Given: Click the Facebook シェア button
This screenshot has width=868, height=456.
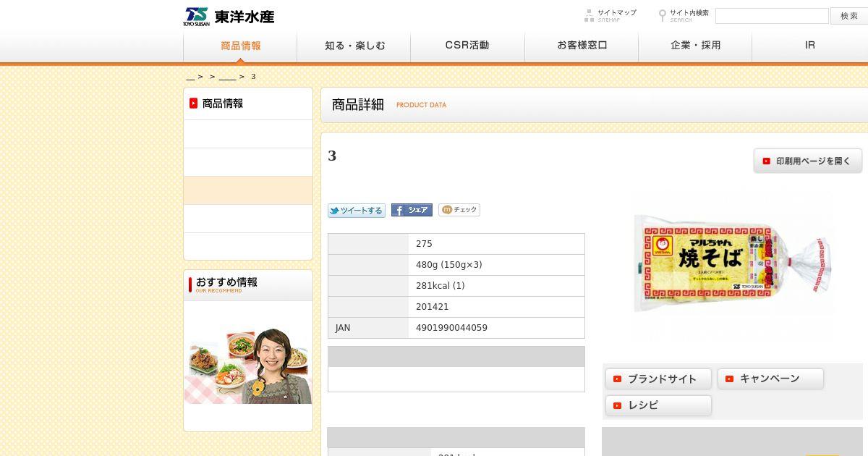Looking at the screenshot, I should click(412, 210).
